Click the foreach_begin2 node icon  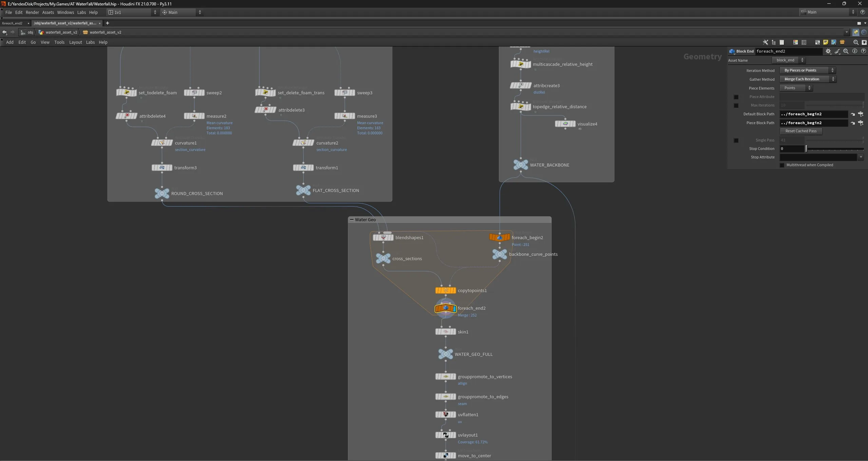click(500, 237)
